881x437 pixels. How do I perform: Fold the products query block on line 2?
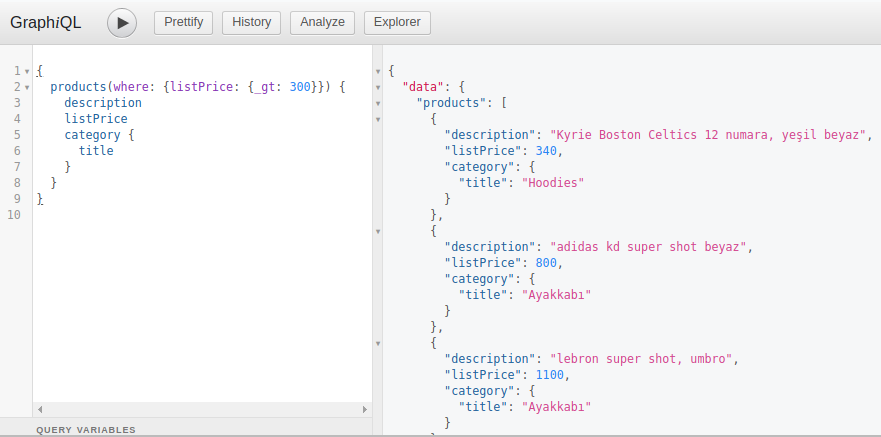27,88
